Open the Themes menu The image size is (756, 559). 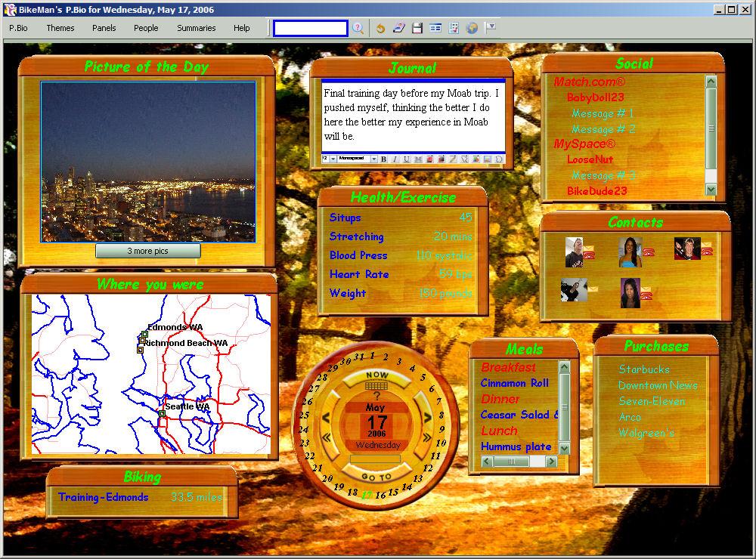click(60, 28)
